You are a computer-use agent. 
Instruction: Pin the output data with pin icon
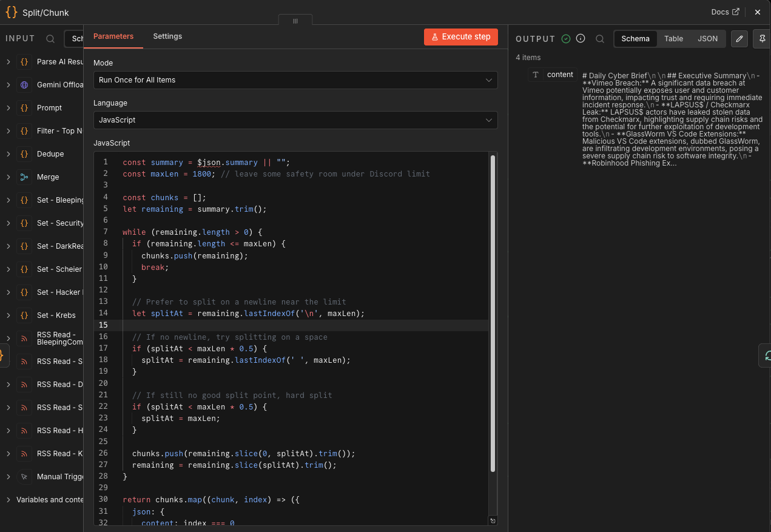tap(762, 39)
